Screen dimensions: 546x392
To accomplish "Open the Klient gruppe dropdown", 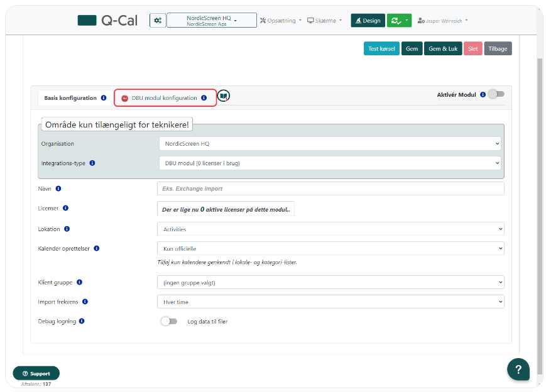I will [330, 282].
